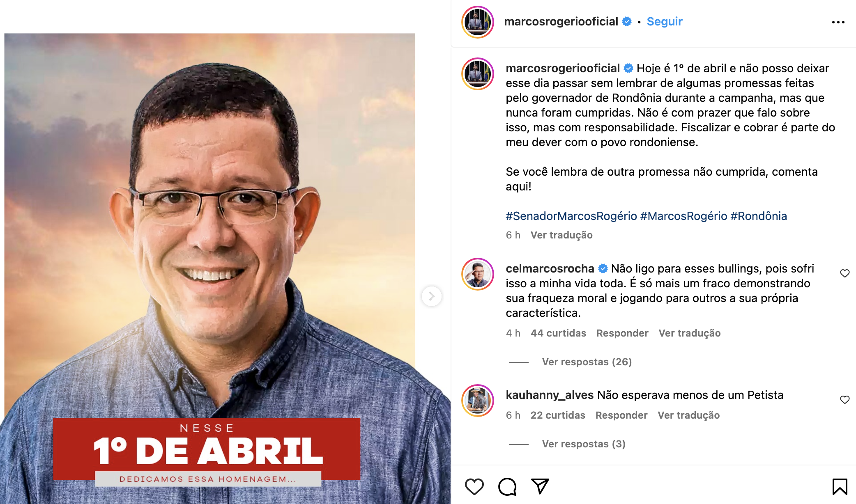This screenshot has width=856, height=504.
Task: Open the three-dot more options menu
Action: [x=838, y=22]
